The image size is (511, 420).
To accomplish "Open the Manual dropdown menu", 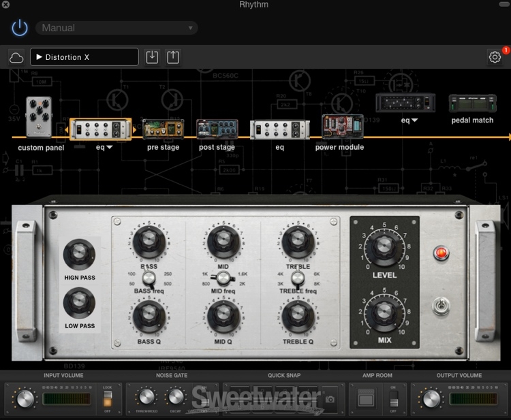I will click(x=117, y=28).
